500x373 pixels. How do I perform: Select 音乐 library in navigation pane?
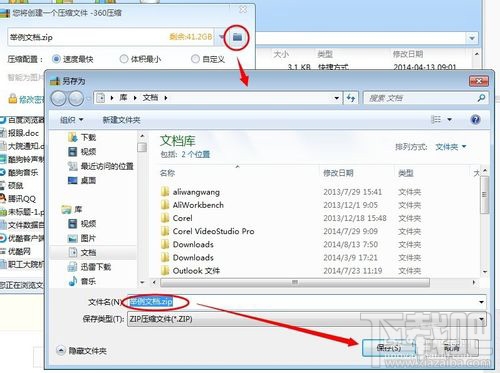82,281
